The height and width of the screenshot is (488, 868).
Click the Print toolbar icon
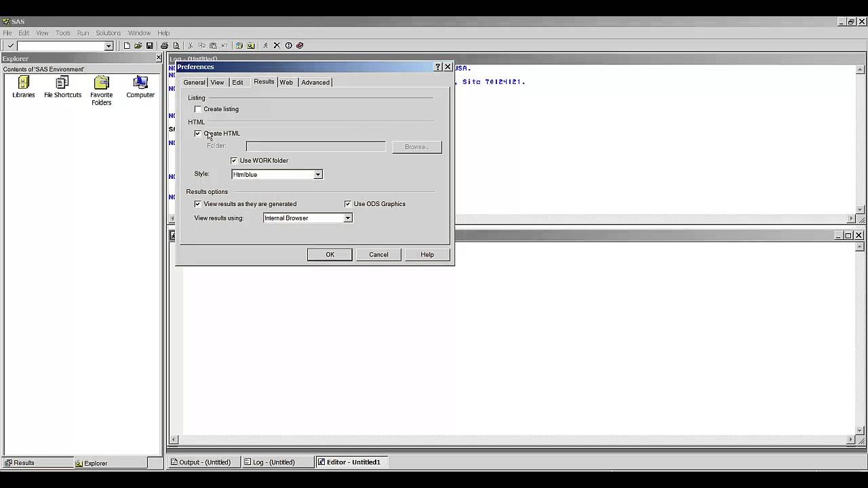[x=165, y=45]
